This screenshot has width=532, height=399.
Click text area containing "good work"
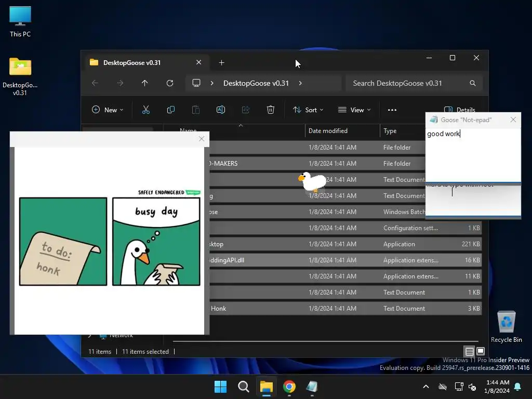pos(473,154)
